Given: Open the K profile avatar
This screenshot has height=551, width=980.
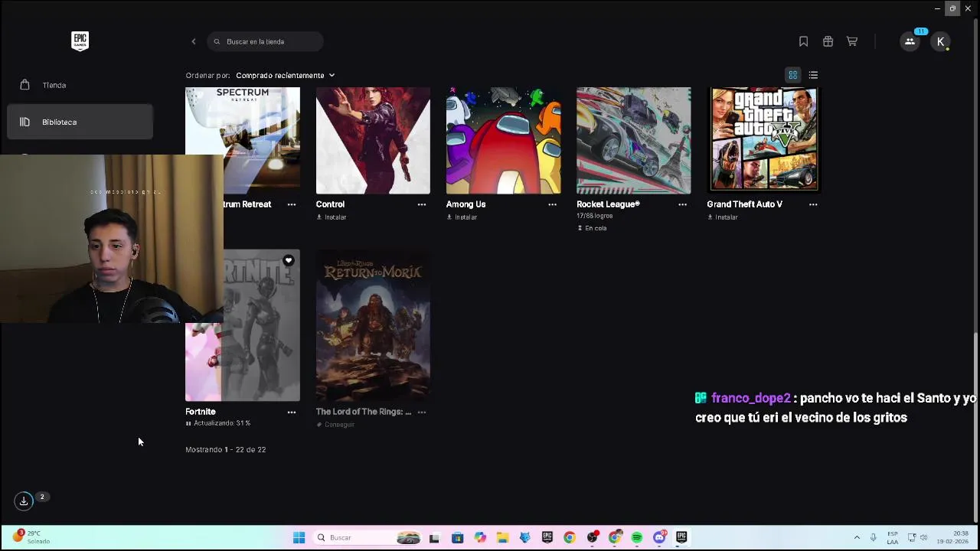Looking at the screenshot, I should [940, 41].
